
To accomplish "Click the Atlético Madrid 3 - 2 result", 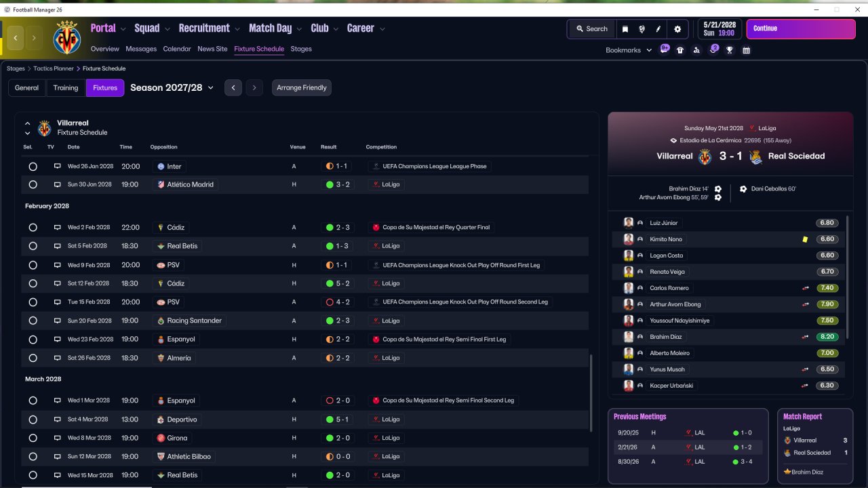I will (338, 184).
